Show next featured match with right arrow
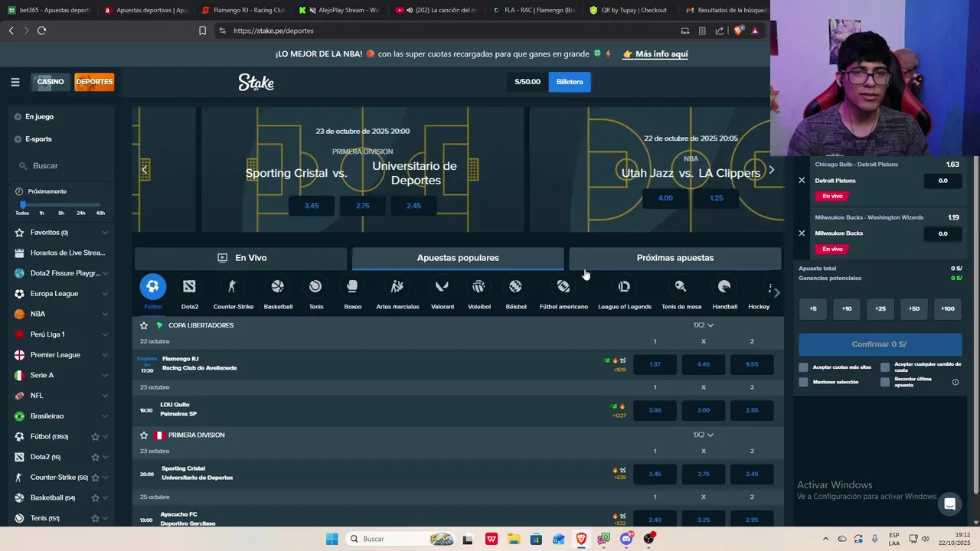 [x=772, y=170]
